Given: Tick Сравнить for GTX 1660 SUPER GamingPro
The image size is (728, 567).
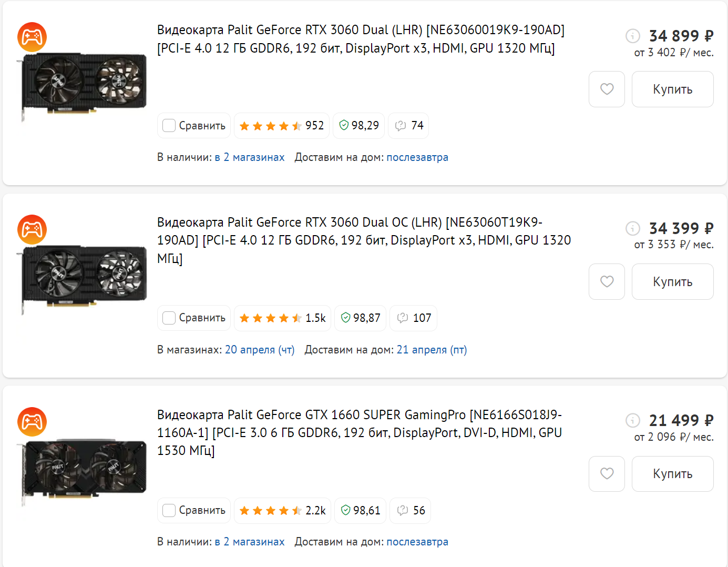Looking at the screenshot, I should [x=169, y=510].
